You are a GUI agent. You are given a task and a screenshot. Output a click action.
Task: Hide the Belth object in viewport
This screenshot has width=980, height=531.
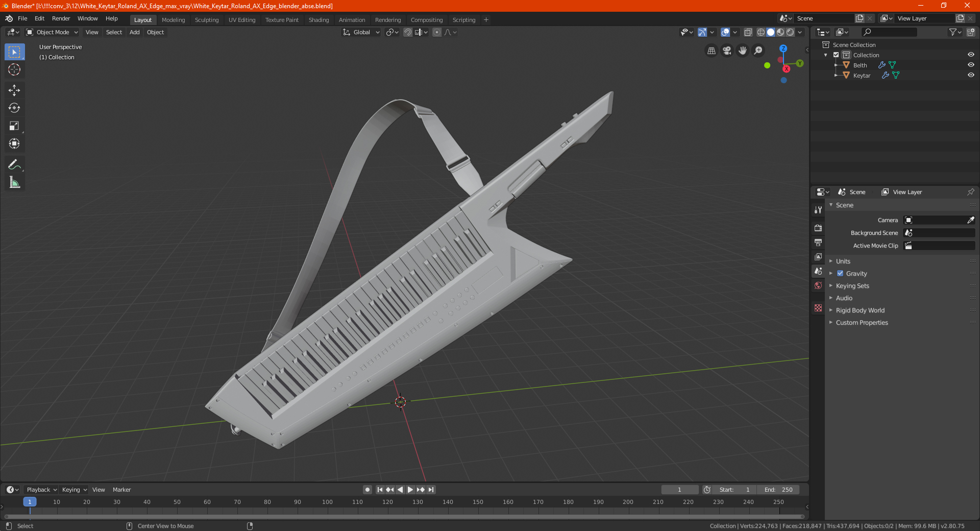[971, 65]
